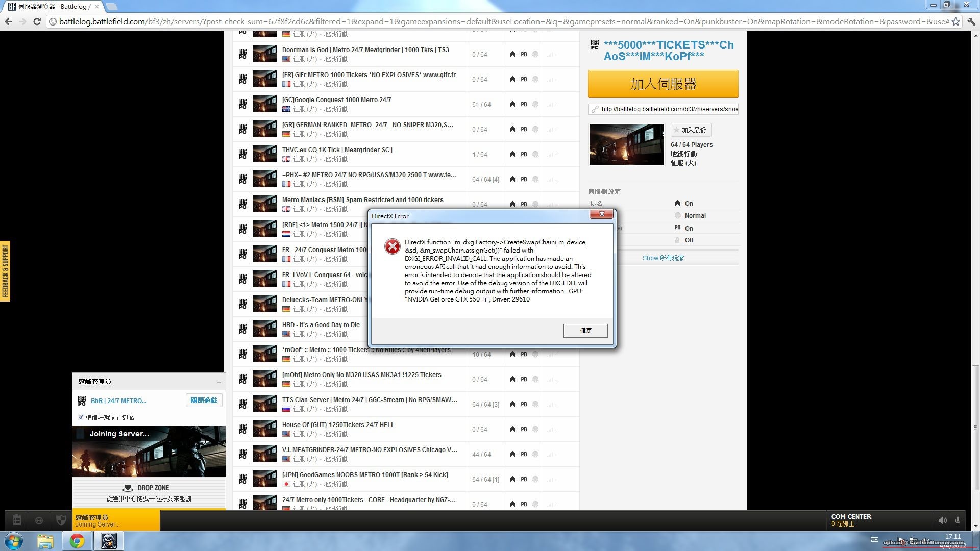Bookmark the page with the star icon

pyautogui.click(x=955, y=21)
